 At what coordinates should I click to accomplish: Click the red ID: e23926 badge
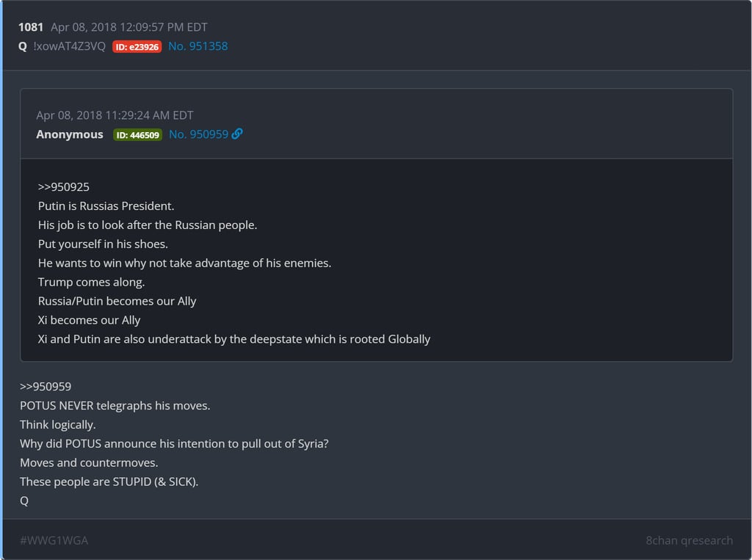pos(137,46)
